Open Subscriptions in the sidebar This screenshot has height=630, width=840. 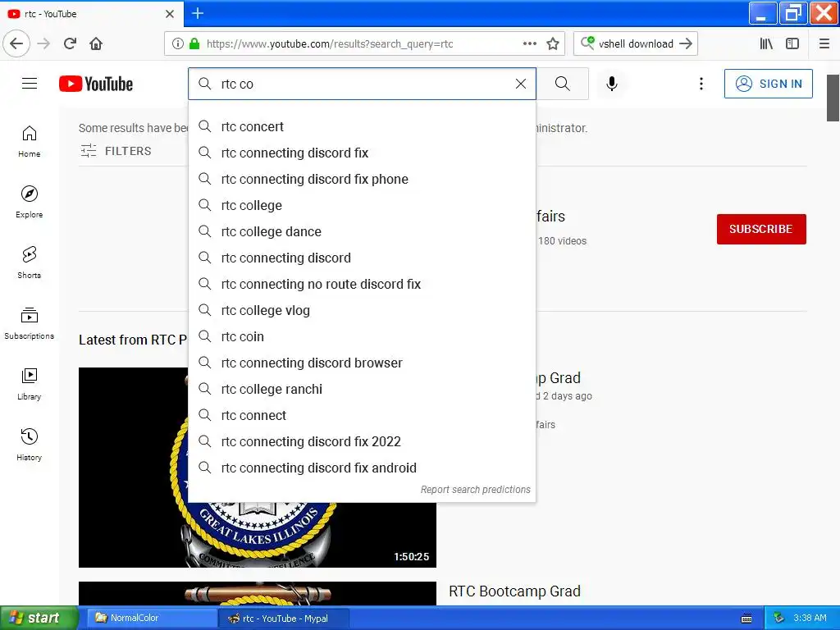coord(29,323)
